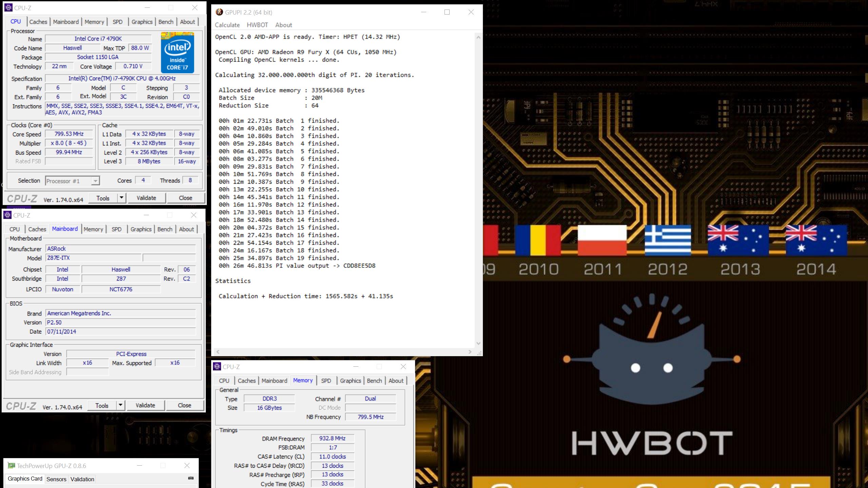Click Core Speed value '799.53 MHz'

click(69, 134)
